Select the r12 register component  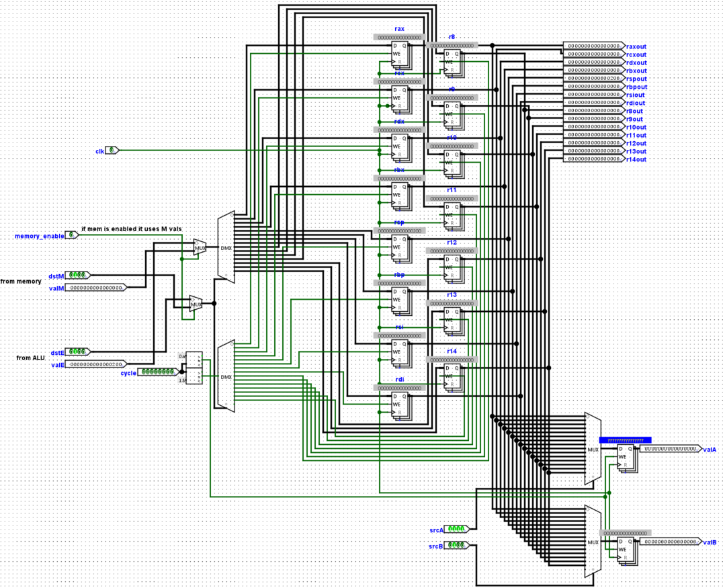click(453, 269)
